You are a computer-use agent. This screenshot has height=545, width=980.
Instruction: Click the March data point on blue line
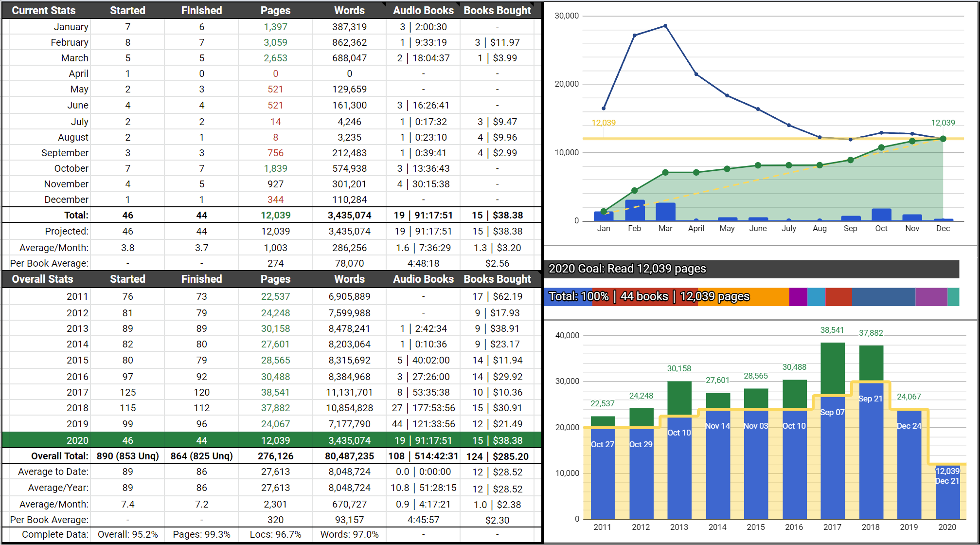coord(665,26)
